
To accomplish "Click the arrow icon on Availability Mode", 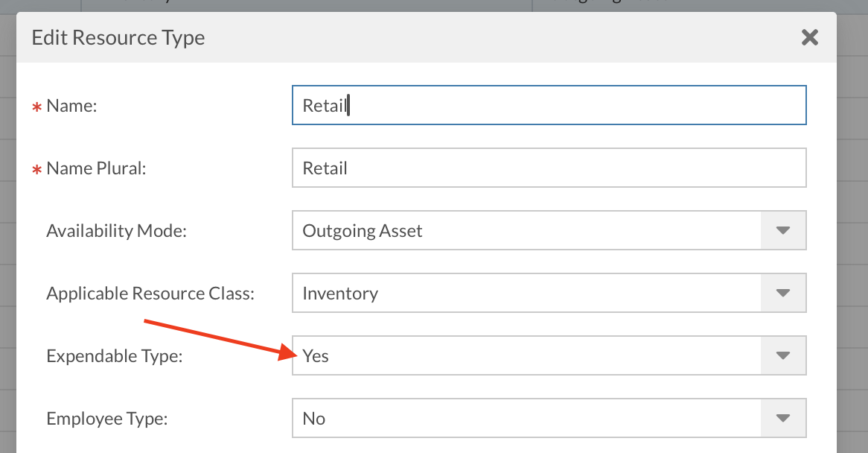I will coord(782,231).
